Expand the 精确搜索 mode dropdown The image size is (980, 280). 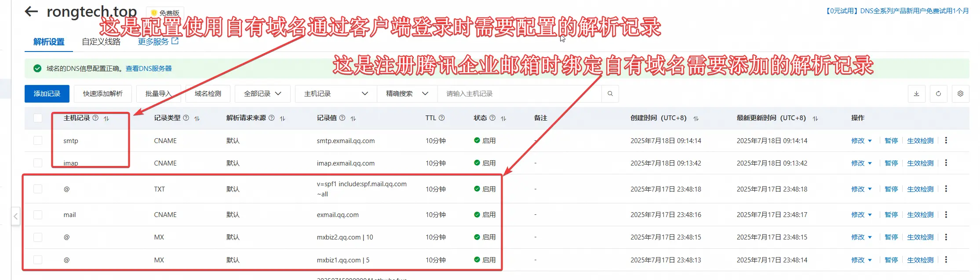[x=407, y=94]
